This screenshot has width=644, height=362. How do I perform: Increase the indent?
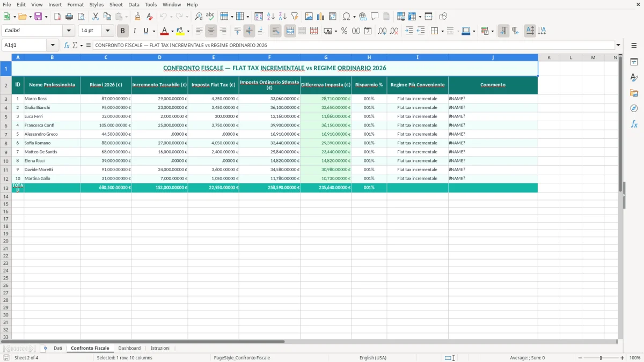(x=409, y=31)
